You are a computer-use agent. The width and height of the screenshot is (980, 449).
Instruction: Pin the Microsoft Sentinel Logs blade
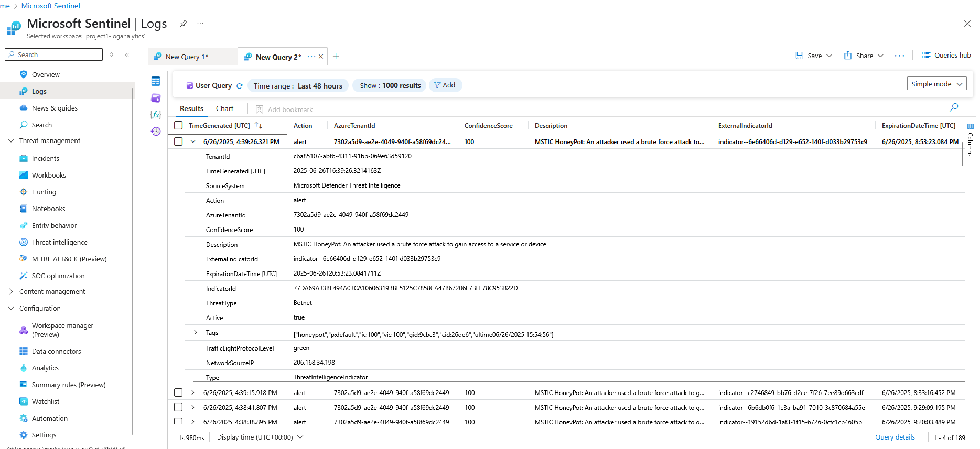[x=183, y=24]
